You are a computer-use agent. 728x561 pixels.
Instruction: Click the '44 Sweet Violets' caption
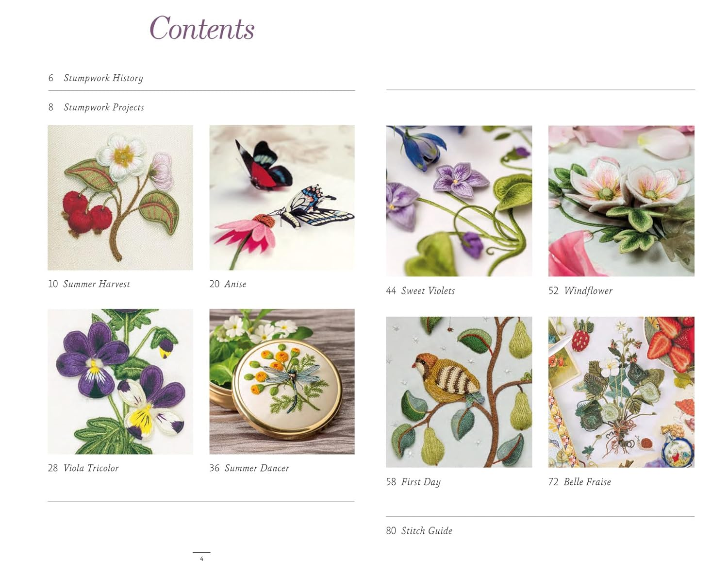[420, 291]
